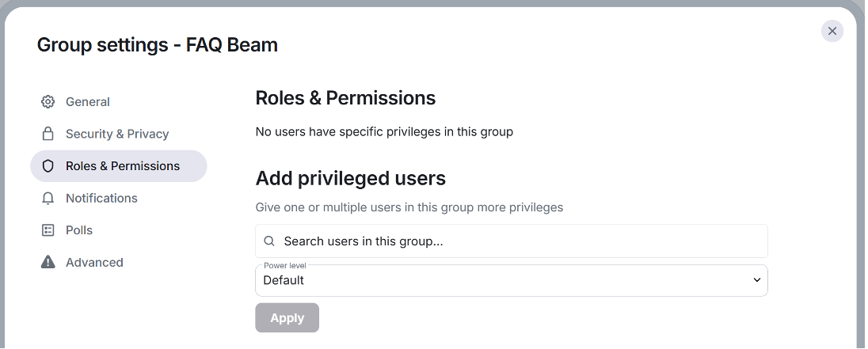Select the Default power level value
The image size is (868, 349).
(284, 280)
